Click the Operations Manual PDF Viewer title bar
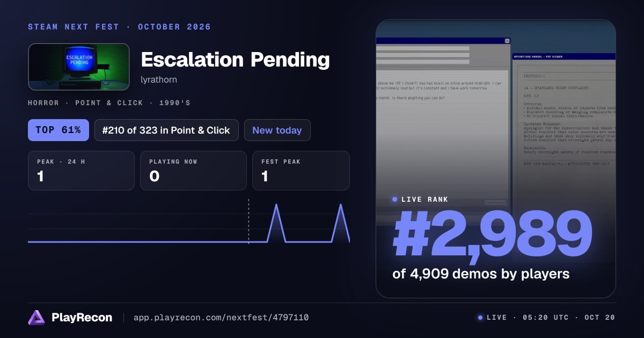The image size is (644, 338). [x=563, y=56]
